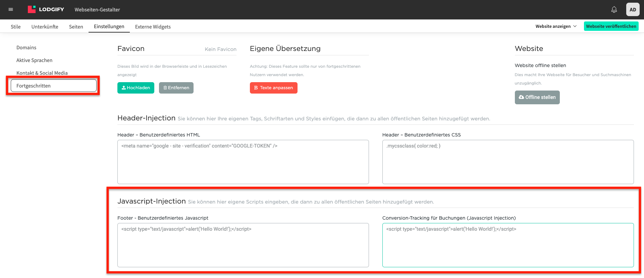Focus the Header Benutzerdefiniertes HTML field

[243, 162]
